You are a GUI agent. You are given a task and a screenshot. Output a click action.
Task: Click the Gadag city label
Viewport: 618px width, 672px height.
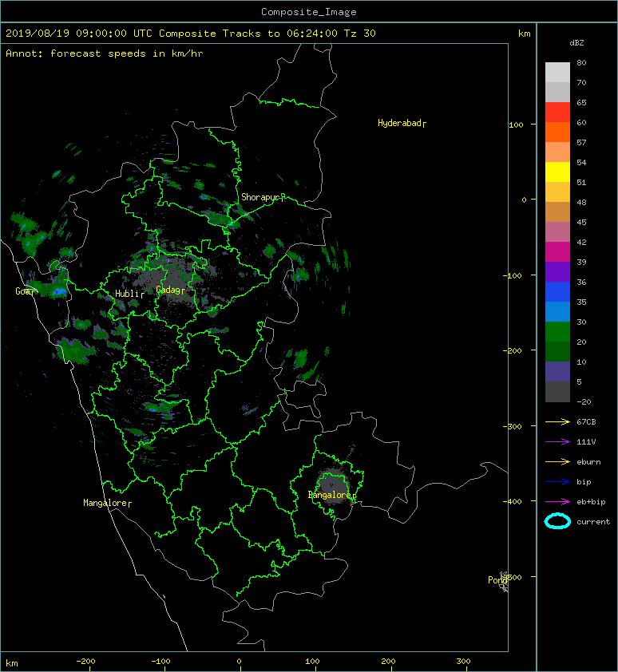tap(170, 290)
